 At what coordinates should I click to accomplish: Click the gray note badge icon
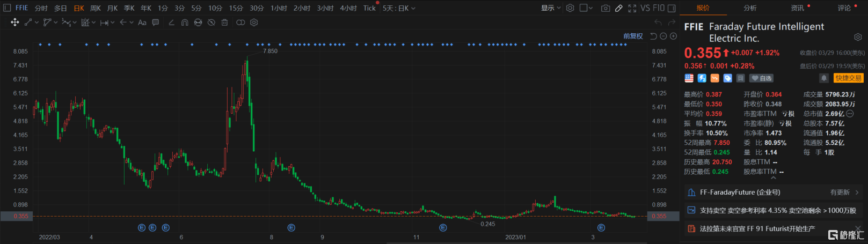[741, 78]
